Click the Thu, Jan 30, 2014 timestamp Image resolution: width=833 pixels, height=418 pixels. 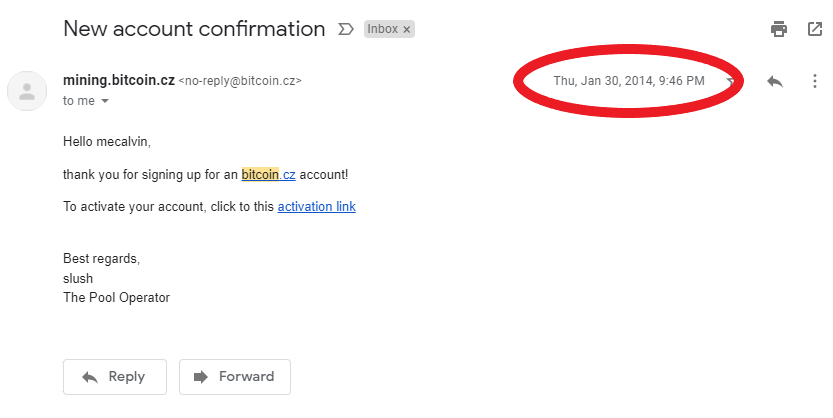point(629,81)
